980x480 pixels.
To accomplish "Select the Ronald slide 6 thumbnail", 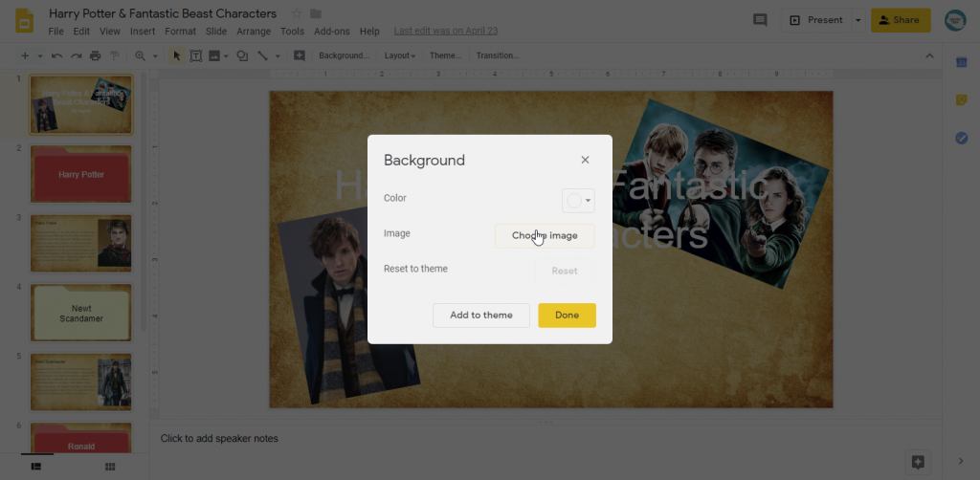I will [81, 438].
